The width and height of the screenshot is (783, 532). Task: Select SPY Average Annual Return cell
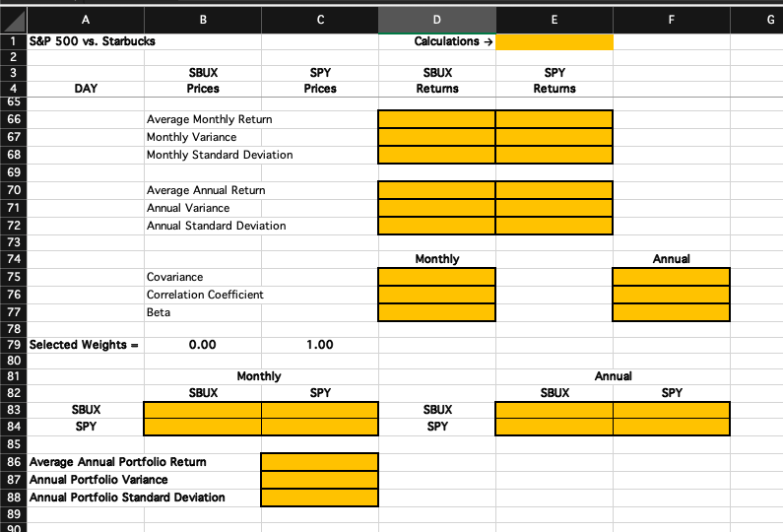tap(555, 190)
